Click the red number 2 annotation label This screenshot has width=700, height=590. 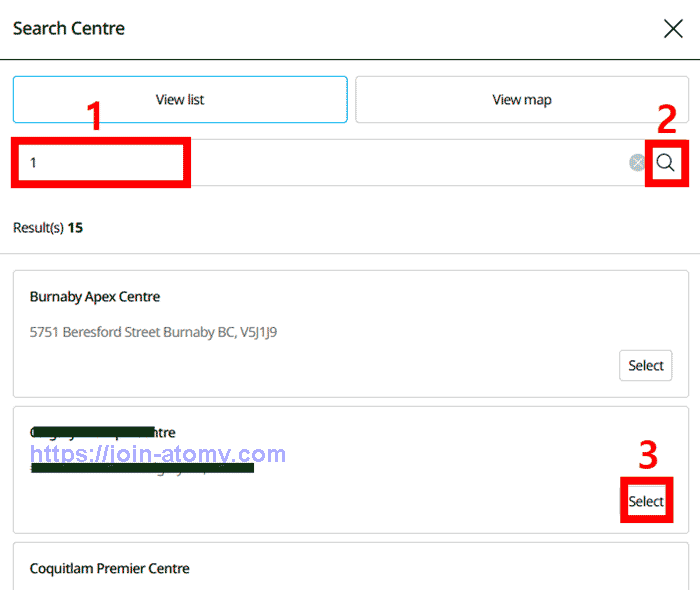click(x=667, y=119)
